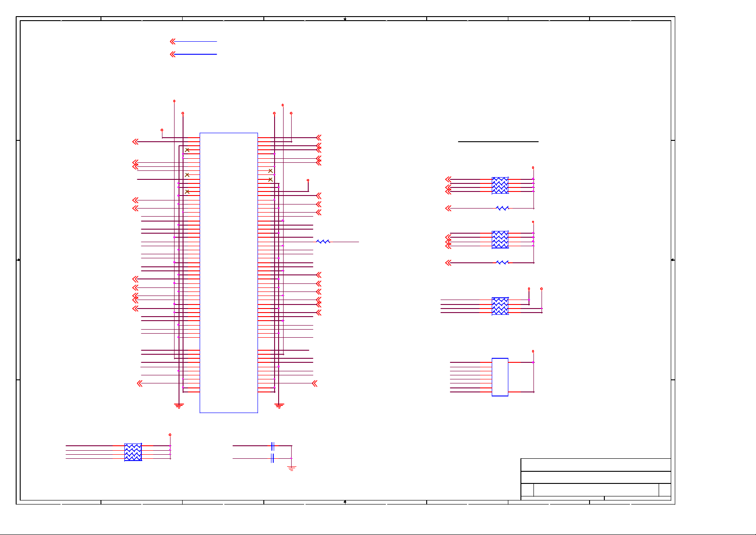Image resolution: width=756 pixels, height=535 pixels.
Task: Click the off-page arrow feeding the second single right resistor
Action: 448,262
